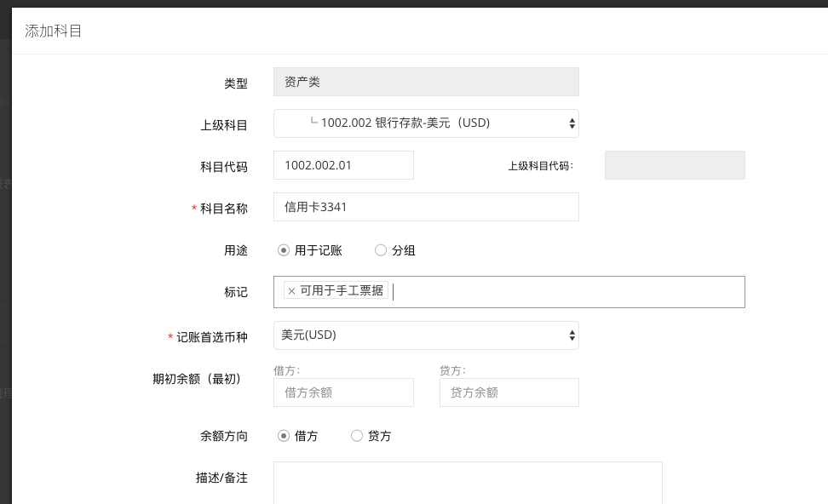This screenshot has width=828, height=504.
Task: Select the 分组 radio option
Action: coord(380,250)
